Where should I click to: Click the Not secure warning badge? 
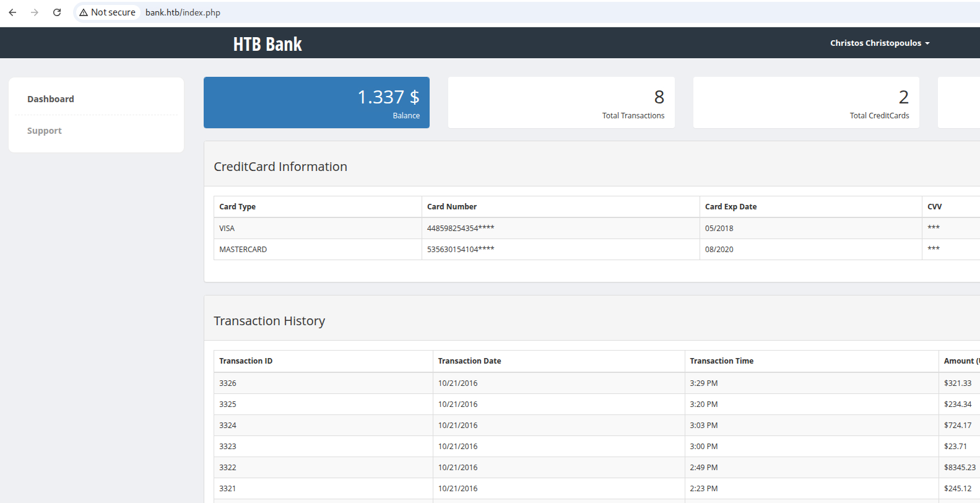(108, 12)
